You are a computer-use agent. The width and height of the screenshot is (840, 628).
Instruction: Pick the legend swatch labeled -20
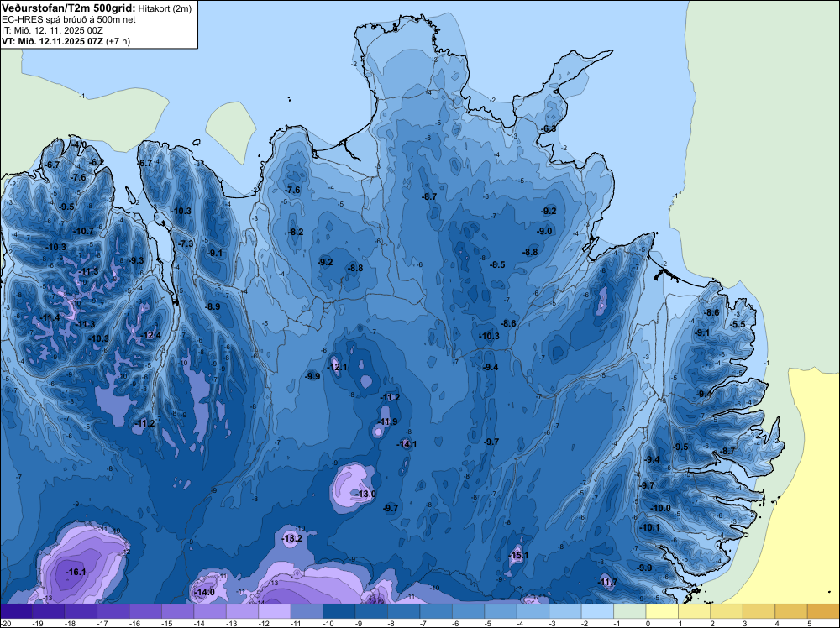16,611
